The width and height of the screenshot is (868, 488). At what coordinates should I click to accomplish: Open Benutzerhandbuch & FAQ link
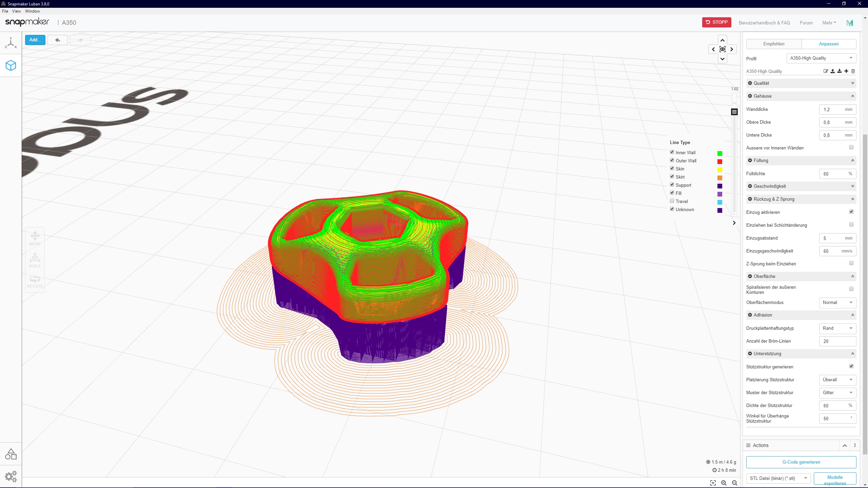click(764, 23)
